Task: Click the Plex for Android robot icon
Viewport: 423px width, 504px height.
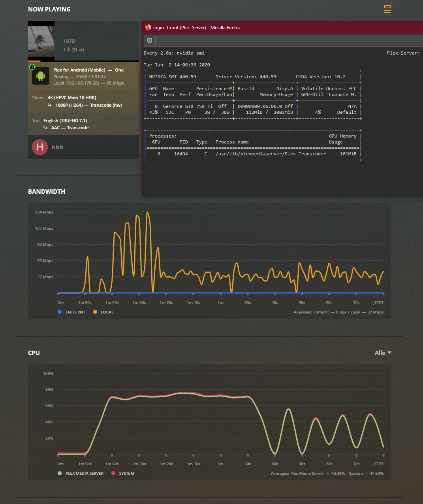Action: (41, 76)
